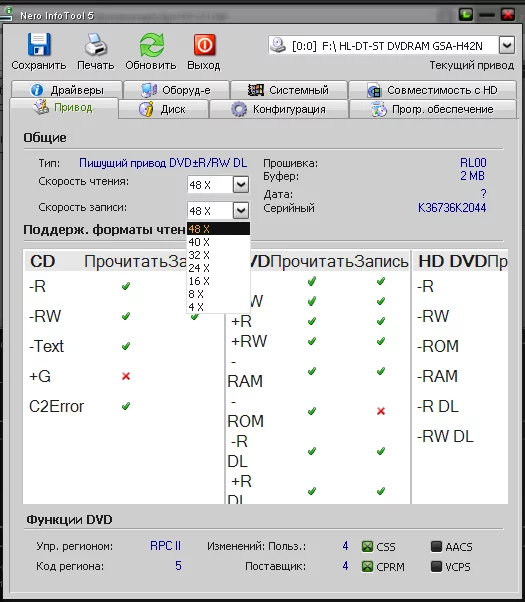Open the current drive dropdown arrow
Screen dimensions: 525x602
(507, 46)
